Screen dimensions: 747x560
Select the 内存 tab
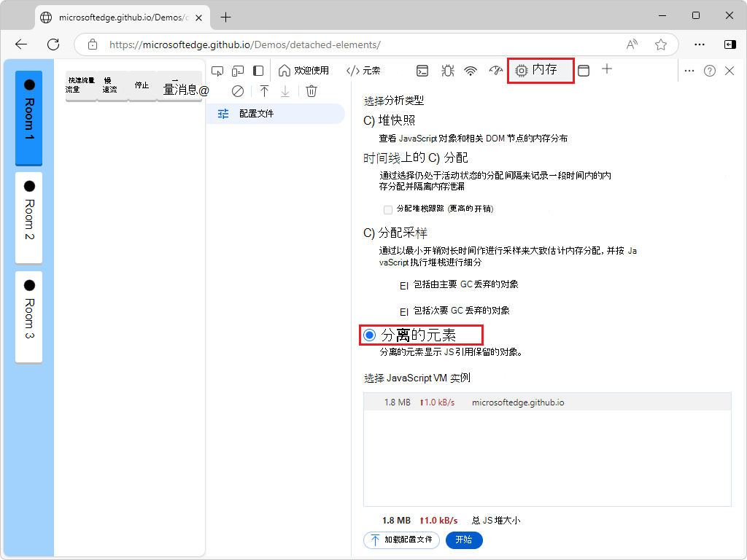[541, 71]
